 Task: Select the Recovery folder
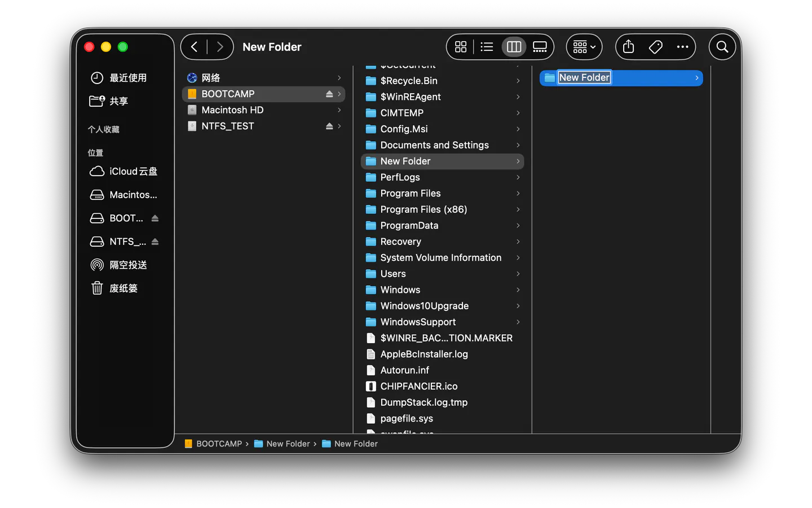[x=442, y=242]
